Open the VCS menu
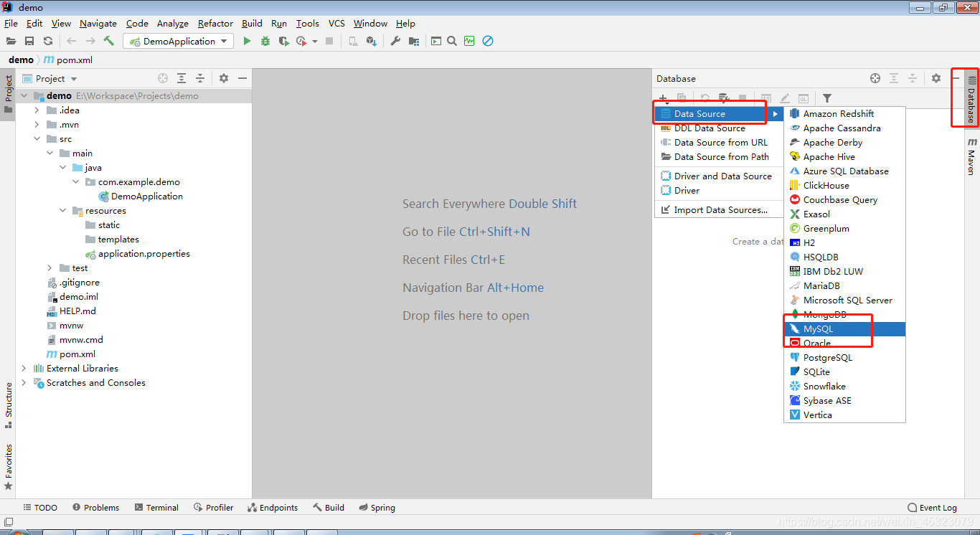The image size is (980, 535). point(336,23)
